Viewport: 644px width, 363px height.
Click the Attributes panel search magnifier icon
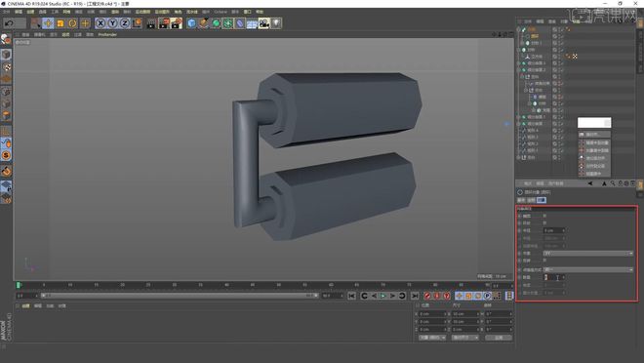pos(613,183)
